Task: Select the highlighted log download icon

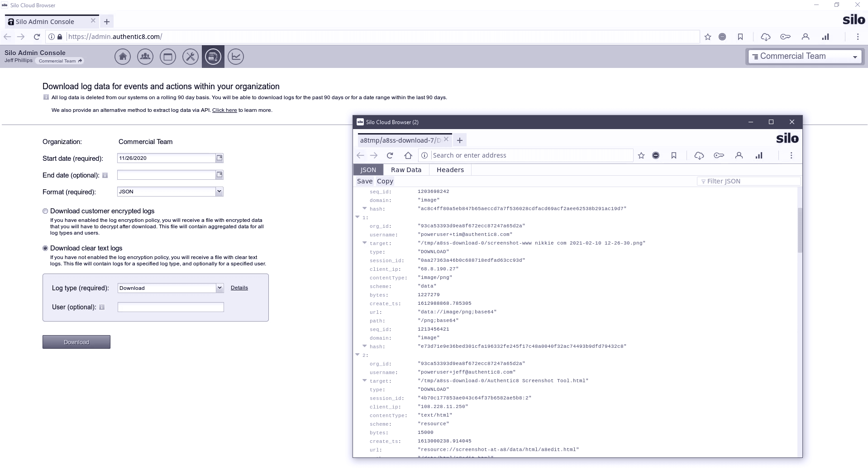Action: [x=213, y=57]
